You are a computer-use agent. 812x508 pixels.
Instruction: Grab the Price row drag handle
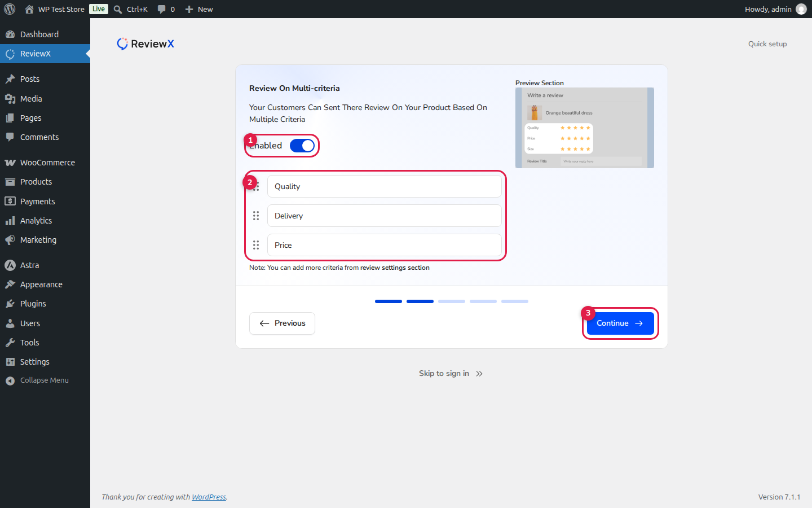256,245
